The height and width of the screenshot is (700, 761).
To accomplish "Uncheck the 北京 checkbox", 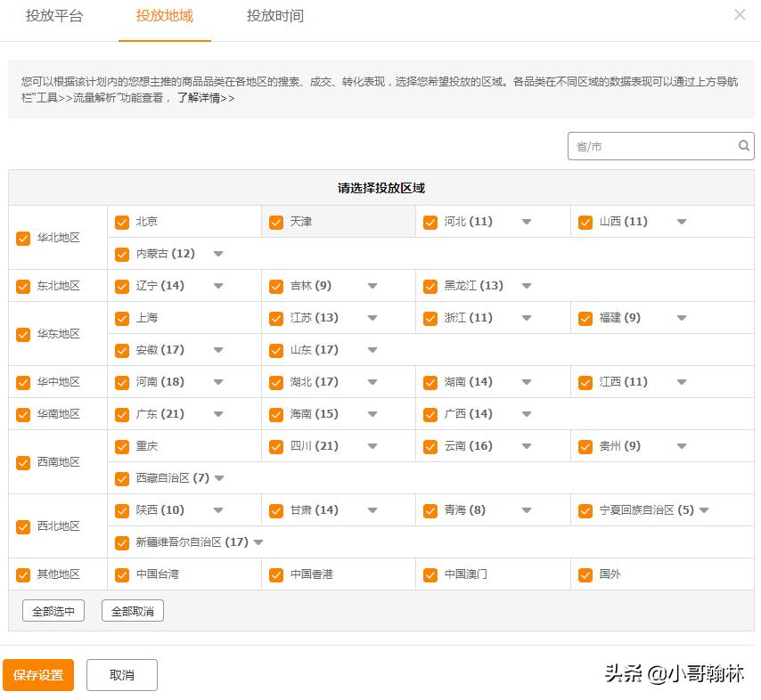I will (x=122, y=222).
